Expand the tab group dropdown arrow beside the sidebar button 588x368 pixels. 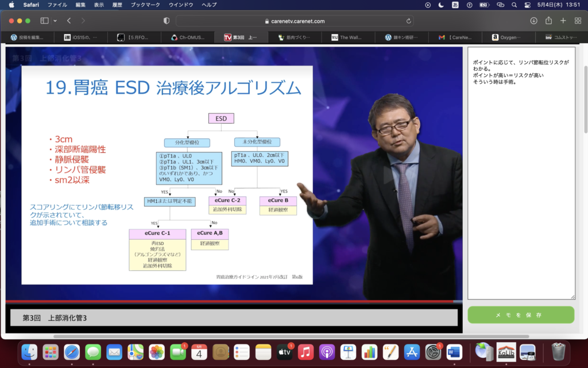tap(55, 21)
